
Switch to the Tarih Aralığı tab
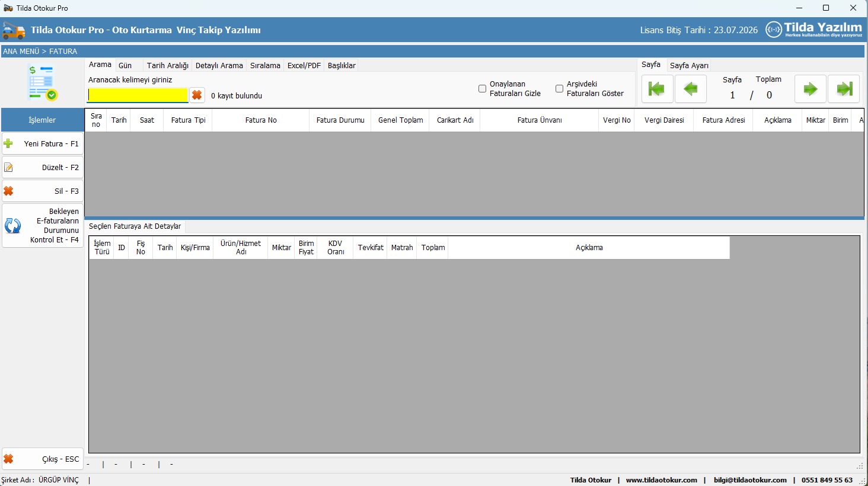[167, 66]
